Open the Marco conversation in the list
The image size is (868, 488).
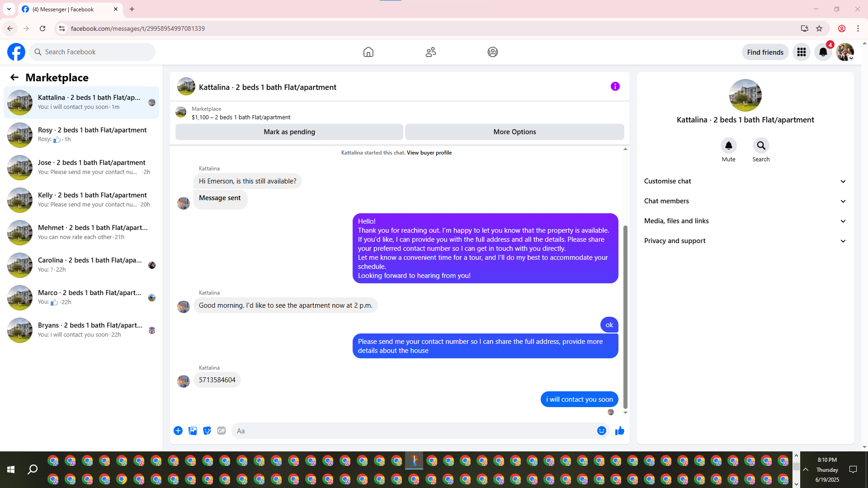click(81, 298)
